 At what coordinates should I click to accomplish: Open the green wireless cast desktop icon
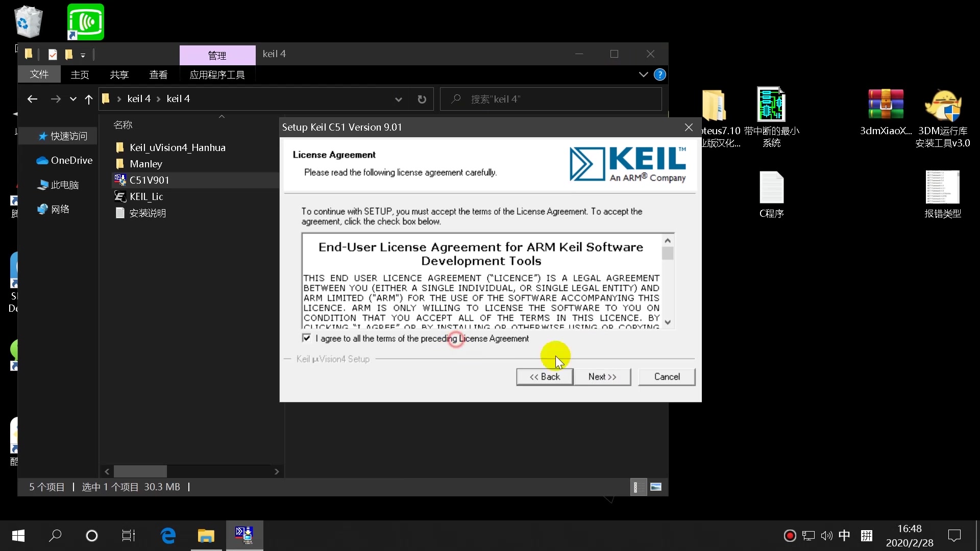[85, 22]
